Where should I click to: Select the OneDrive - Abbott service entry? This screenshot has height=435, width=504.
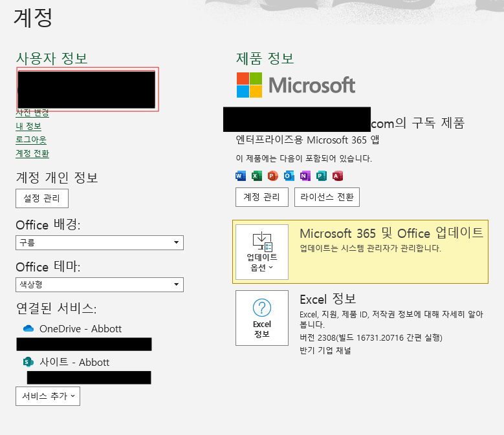coord(72,329)
